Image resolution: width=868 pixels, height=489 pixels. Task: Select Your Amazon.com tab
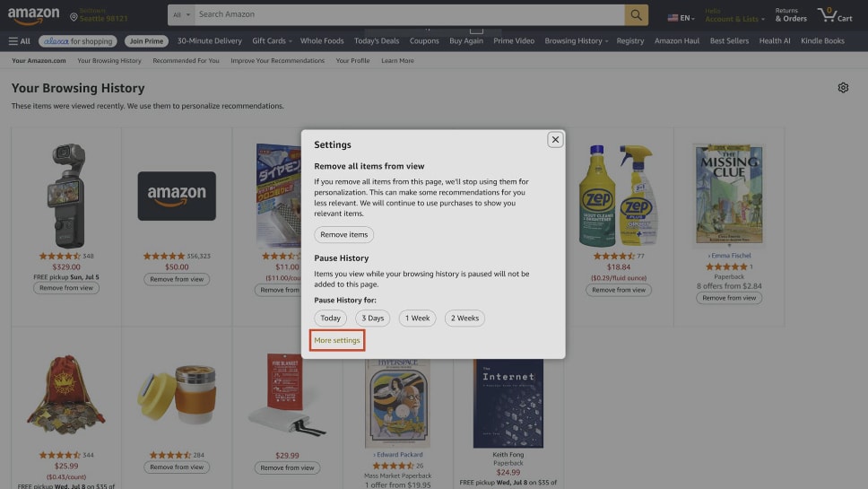pyautogui.click(x=39, y=61)
